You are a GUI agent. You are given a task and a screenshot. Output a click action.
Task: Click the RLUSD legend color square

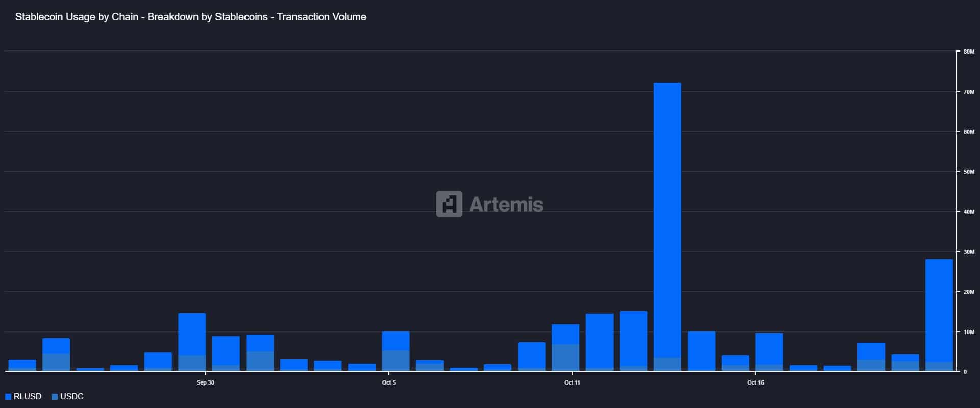pos(8,397)
